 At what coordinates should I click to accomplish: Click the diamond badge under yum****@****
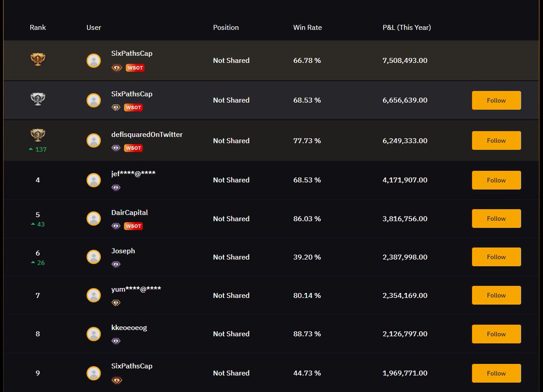pyautogui.click(x=116, y=302)
